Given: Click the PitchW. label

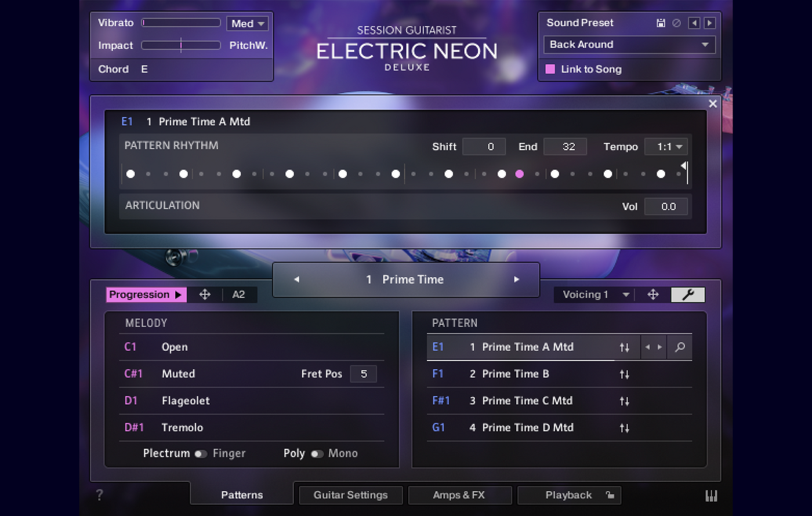Looking at the screenshot, I should click(249, 45).
